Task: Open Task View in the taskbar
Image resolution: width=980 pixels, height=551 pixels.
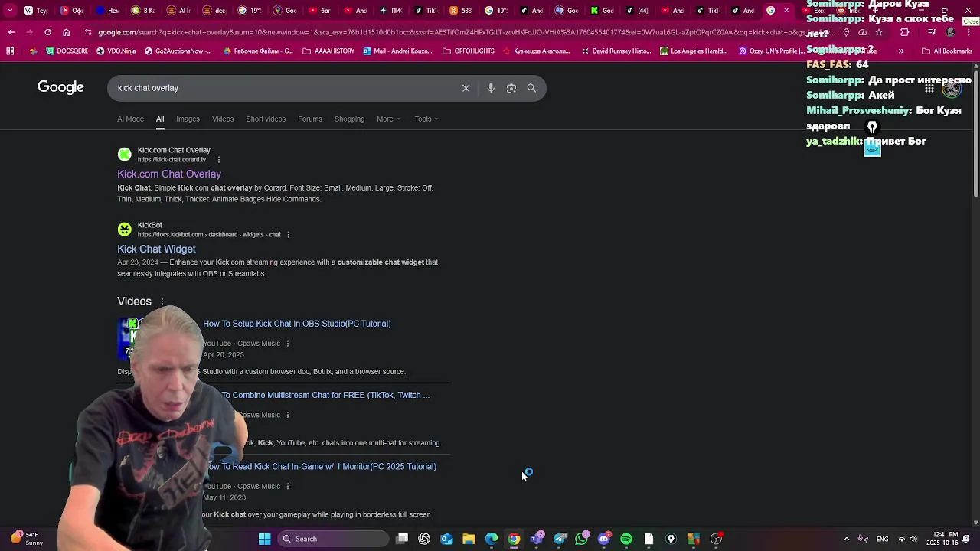Action: tap(402, 539)
